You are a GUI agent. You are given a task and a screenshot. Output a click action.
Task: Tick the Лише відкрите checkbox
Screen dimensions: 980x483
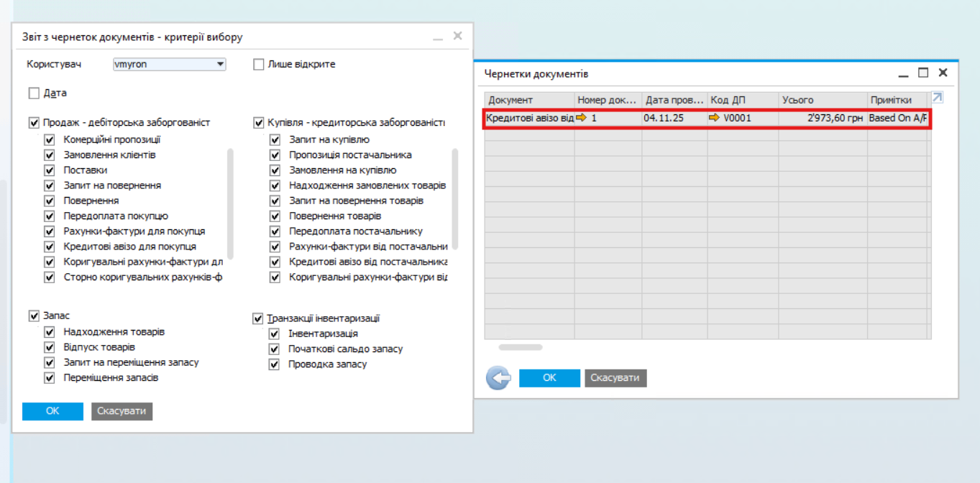pyautogui.click(x=259, y=65)
